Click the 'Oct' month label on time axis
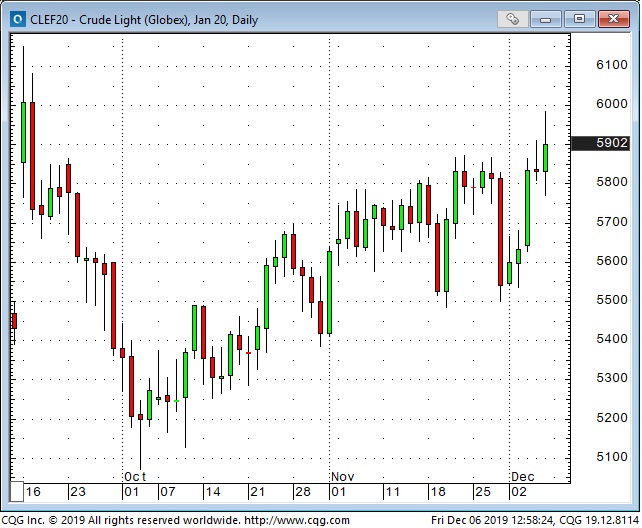This screenshot has width=642, height=528. point(135,476)
